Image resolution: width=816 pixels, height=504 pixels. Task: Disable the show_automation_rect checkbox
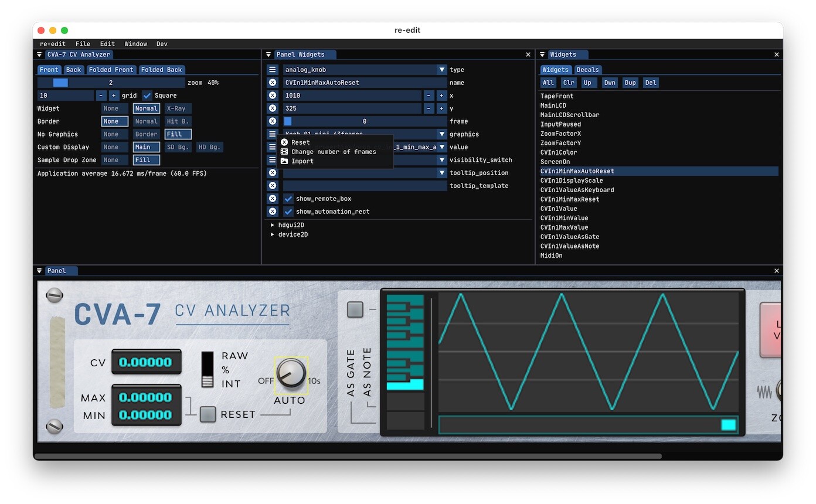pos(288,212)
